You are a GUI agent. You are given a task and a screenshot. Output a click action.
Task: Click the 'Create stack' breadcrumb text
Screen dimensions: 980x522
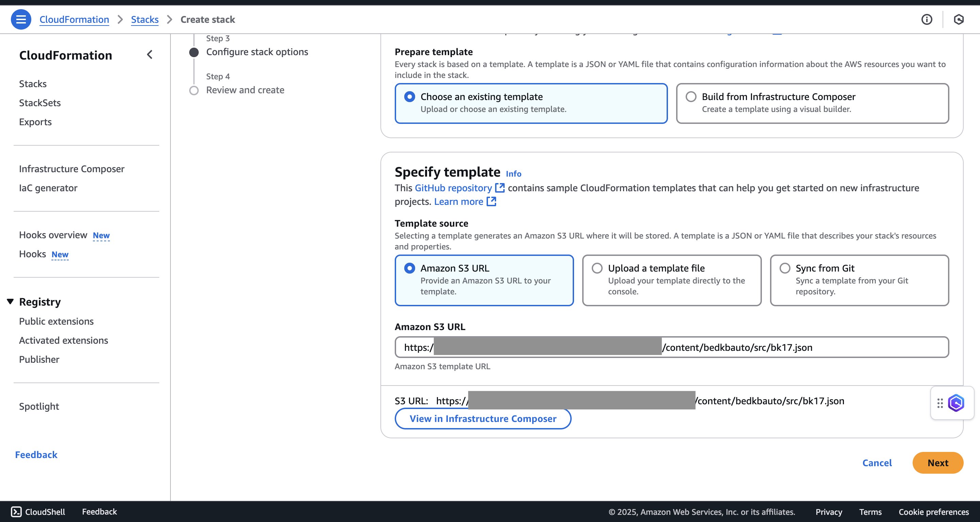[x=208, y=19]
